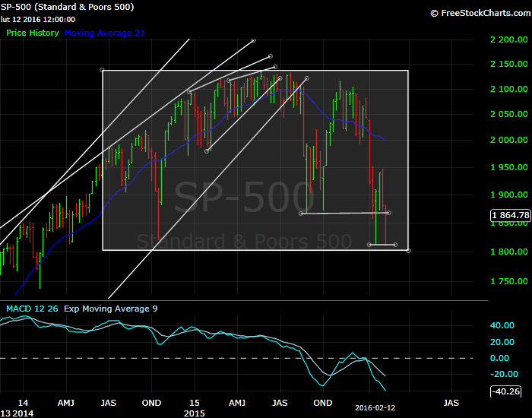Grab the rectangle's top-left corner handle
Image resolution: width=532 pixels, height=418 pixels.
pyautogui.click(x=102, y=70)
